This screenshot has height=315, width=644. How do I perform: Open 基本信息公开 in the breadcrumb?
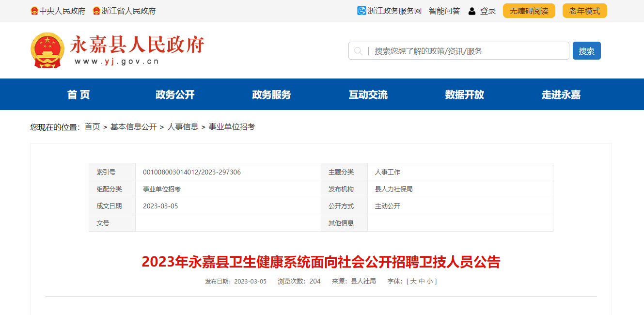coord(133,126)
